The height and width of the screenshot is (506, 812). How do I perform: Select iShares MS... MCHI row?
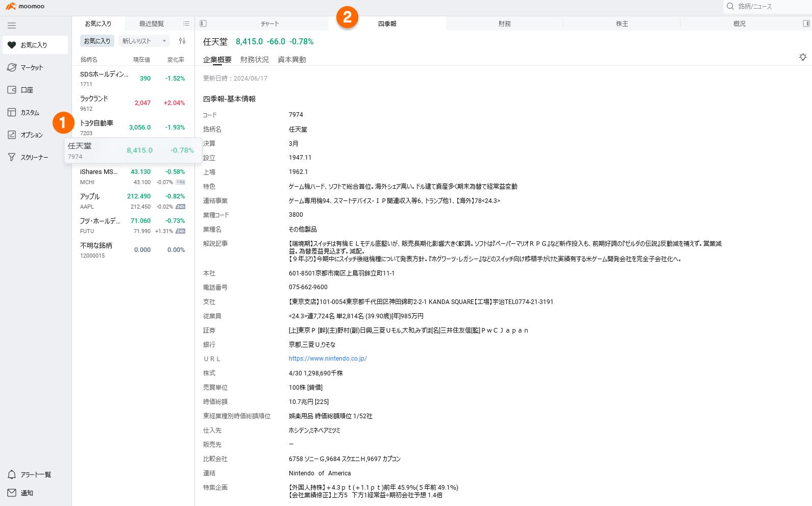pos(133,176)
